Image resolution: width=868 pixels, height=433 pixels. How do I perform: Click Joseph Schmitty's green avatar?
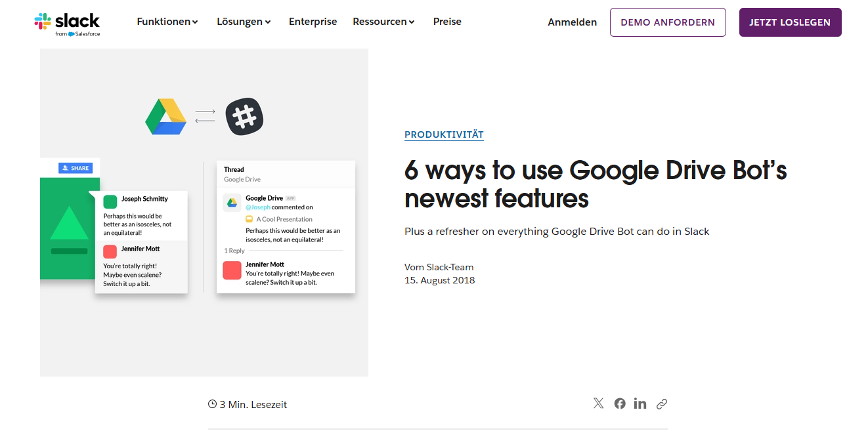[110, 201]
